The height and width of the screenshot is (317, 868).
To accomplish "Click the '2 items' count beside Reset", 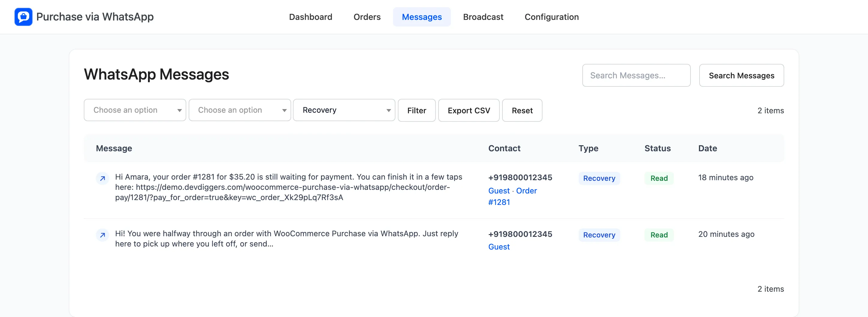I will pyautogui.click(x=770, y=111).
